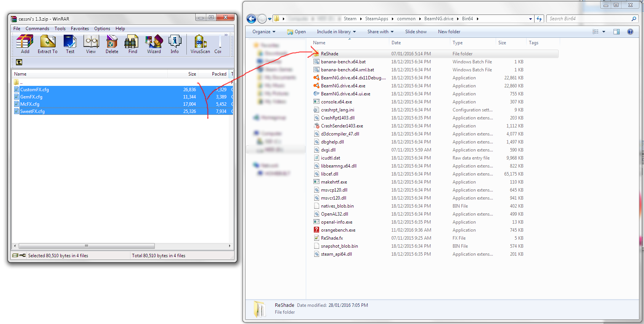
Task: Start a Slide show from the Explorer toolbar
Action: 416,32
